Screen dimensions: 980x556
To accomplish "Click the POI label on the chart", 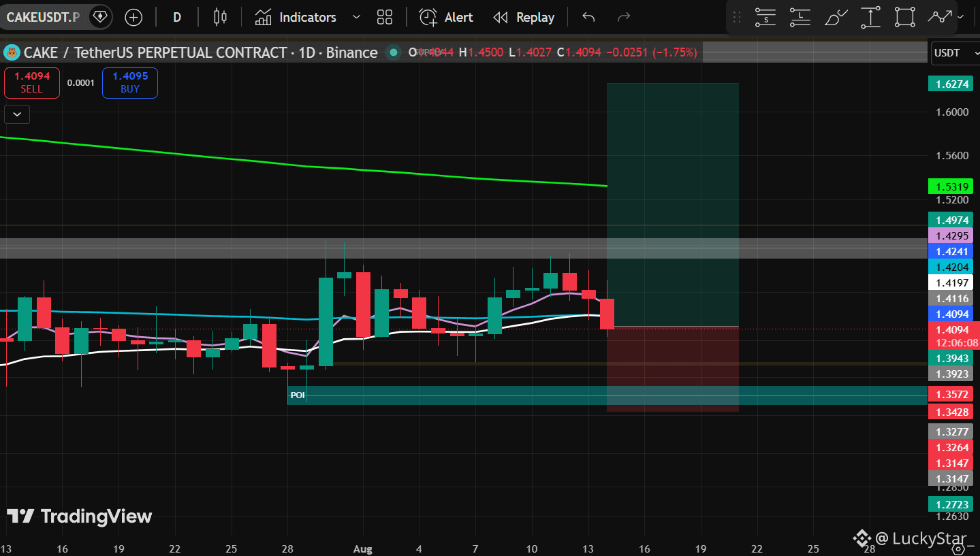I will [298, 395].
